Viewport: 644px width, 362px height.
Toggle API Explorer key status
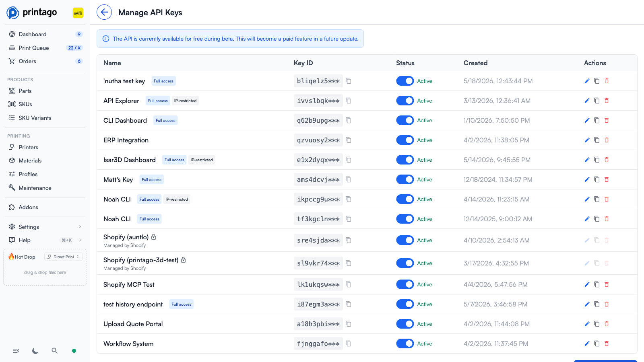click(405, 101)
